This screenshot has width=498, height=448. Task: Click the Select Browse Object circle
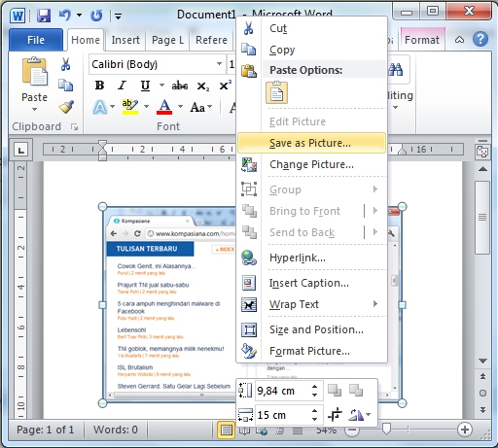pyautogui.click(x=482, y=394)
